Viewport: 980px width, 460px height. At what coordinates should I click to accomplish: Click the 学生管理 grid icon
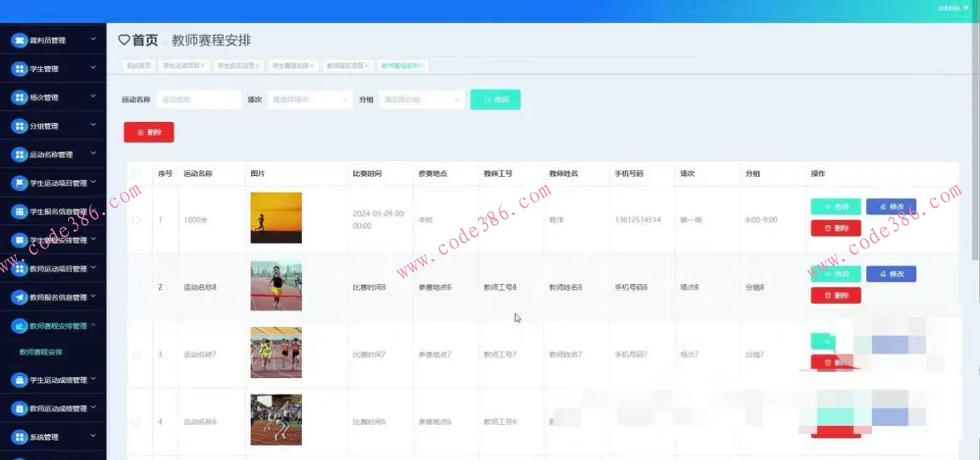(x=19, y=69)
